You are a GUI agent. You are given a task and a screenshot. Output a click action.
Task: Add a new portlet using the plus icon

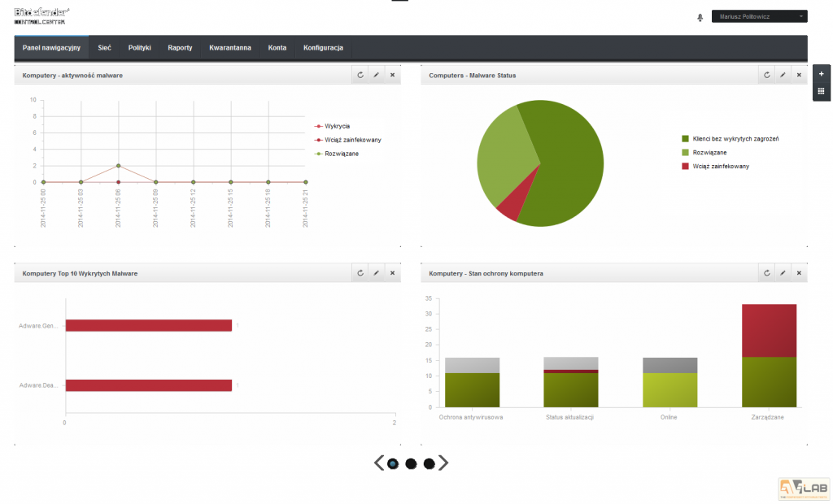[821, 73]
